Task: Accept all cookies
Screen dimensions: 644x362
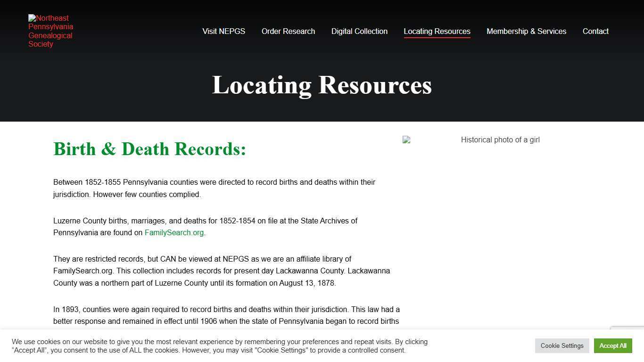Action: tap(613, 346)
